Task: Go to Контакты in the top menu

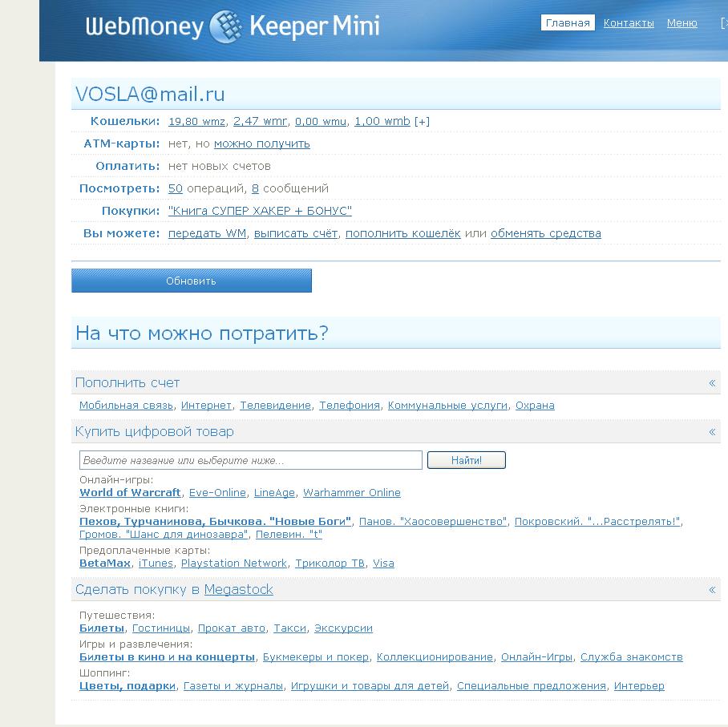Action: pyautogui.click(x=629, y=23)
